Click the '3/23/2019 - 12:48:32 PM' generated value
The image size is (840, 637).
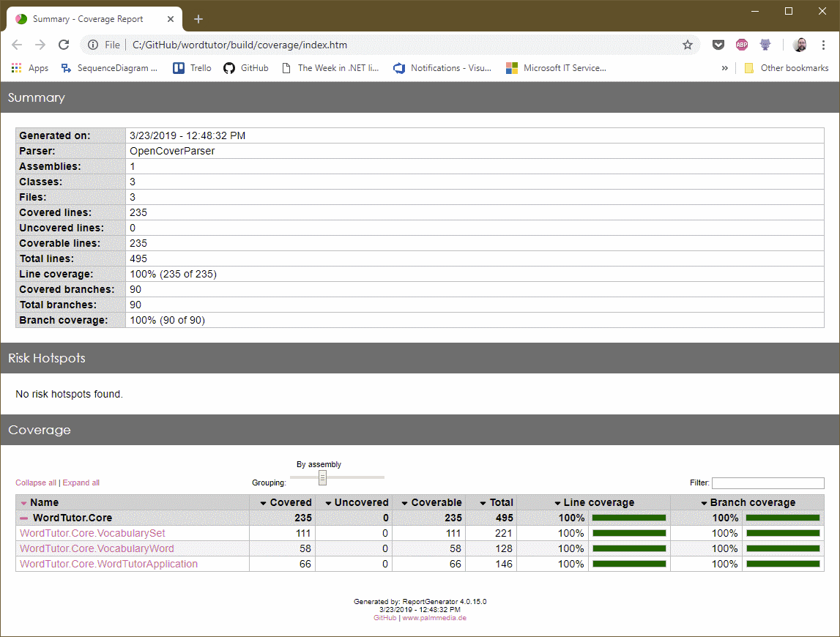pos(187,136)
